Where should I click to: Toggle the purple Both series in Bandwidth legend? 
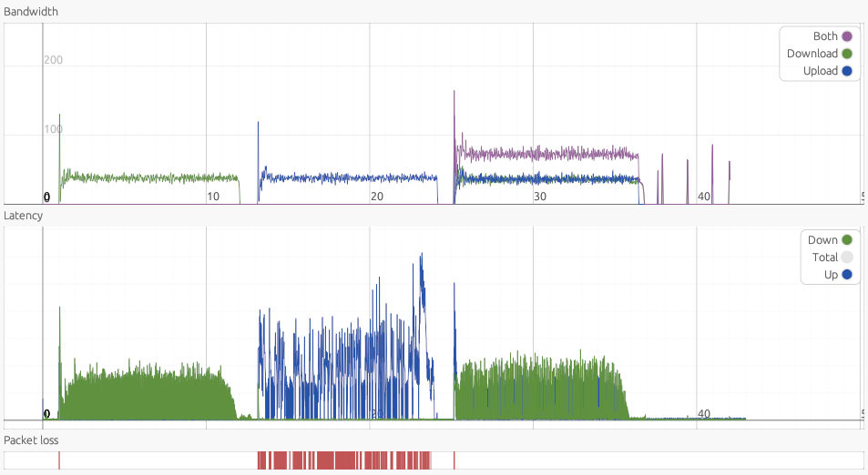(x=846, y=36)
